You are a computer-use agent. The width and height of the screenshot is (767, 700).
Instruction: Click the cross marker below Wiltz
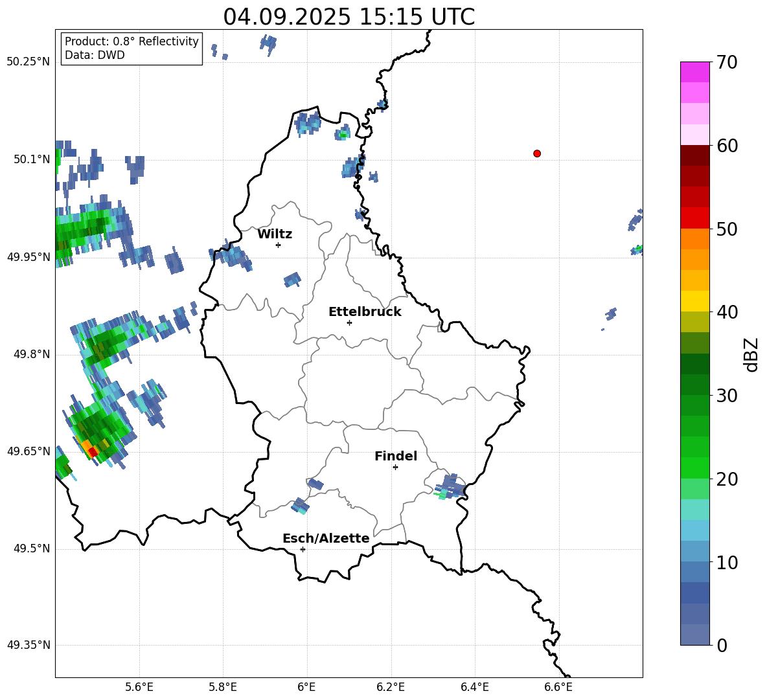(279, 245)
